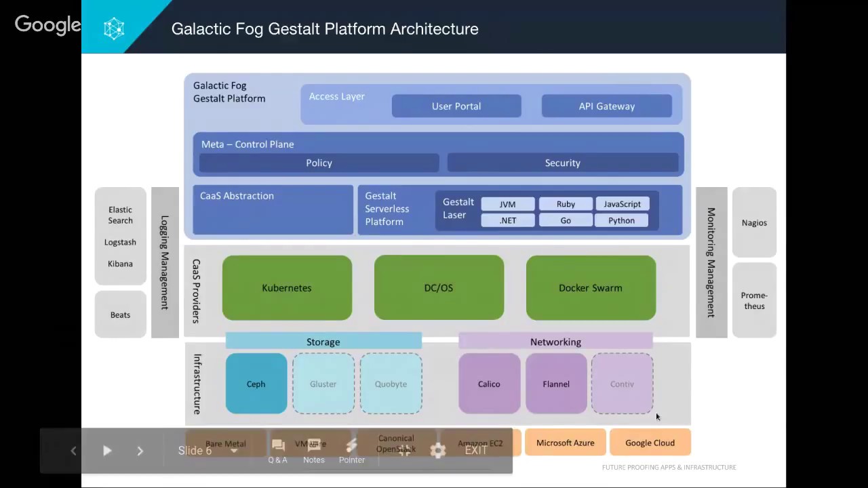The width and height of the screenshot is (868, 488).
Task: Go to the previous slide arrow
Action: (74, 451)
